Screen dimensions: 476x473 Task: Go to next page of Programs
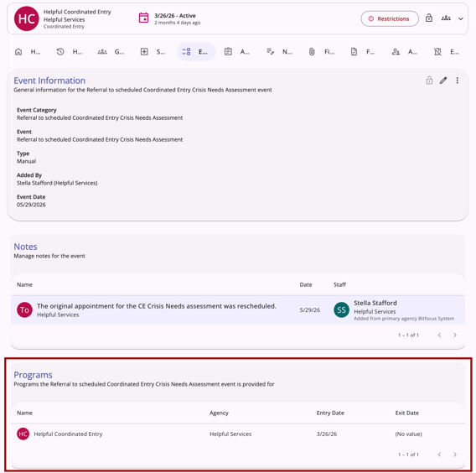point(455,455)
